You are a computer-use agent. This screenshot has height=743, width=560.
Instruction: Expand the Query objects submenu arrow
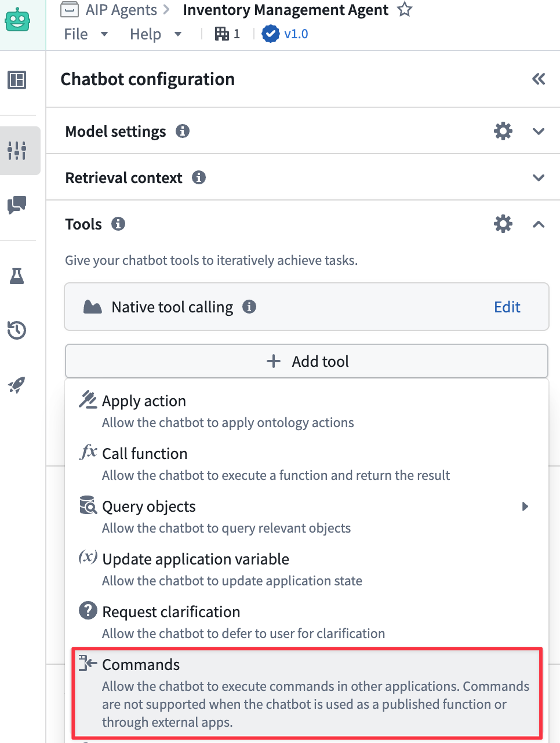[x=525, y=506]
